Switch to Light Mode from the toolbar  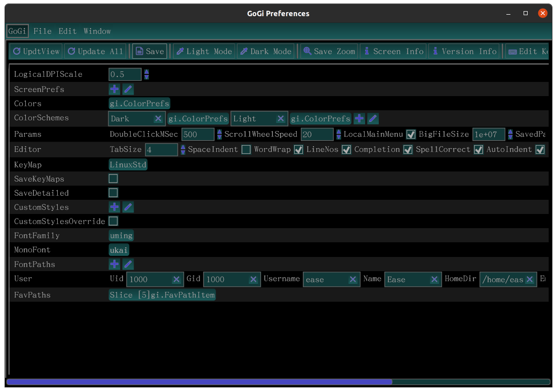[x=203, y=51]
